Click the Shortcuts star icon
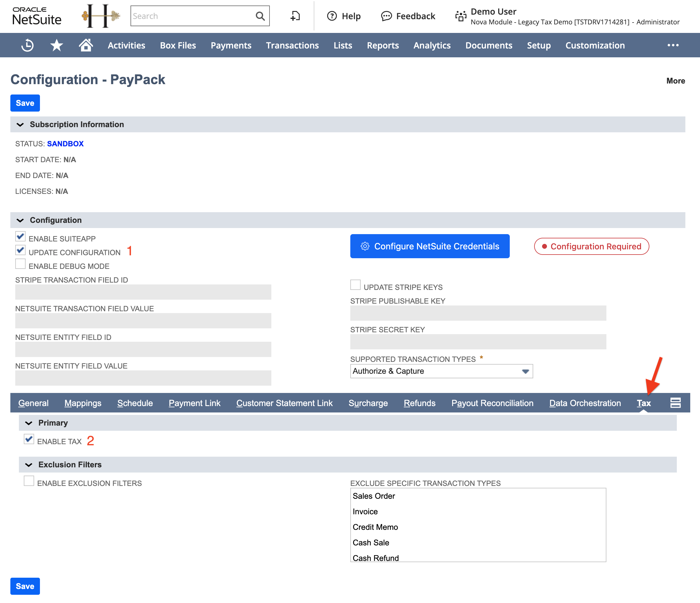 tap(56, 45)
